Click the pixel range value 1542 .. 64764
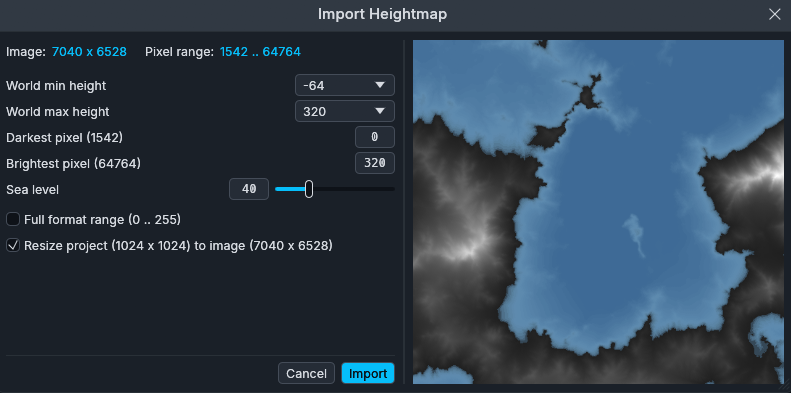This screenshot has height=393, width=791. click(260, 51)
